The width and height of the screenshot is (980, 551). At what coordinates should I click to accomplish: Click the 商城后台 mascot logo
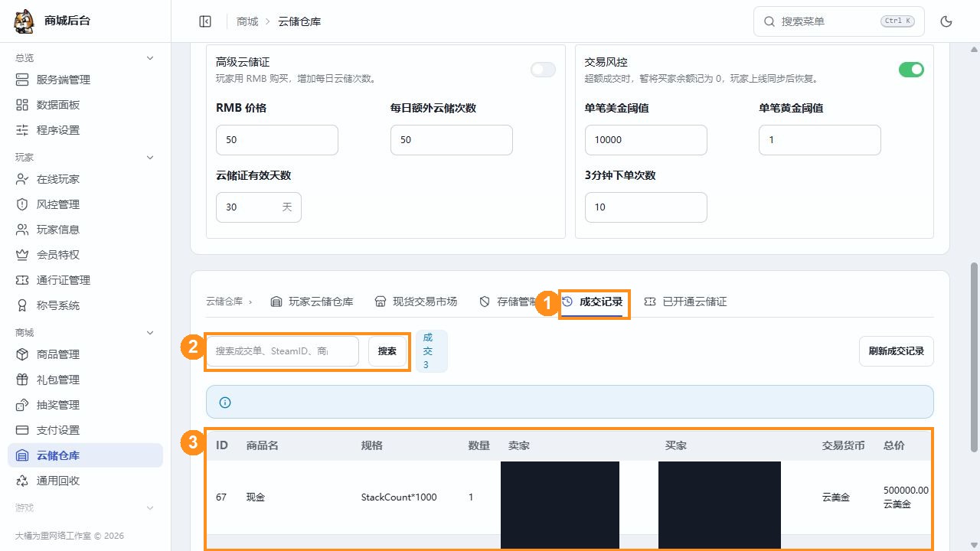[24, 21]
